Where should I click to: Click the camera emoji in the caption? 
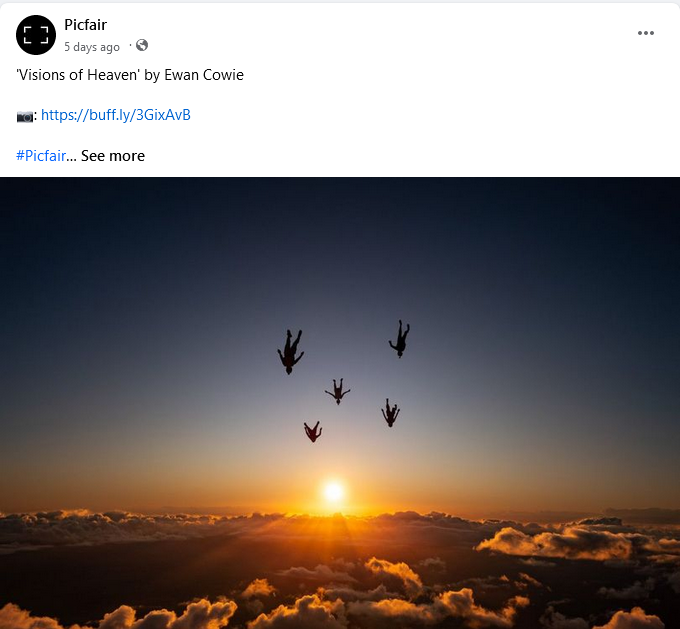pos(25,116)
